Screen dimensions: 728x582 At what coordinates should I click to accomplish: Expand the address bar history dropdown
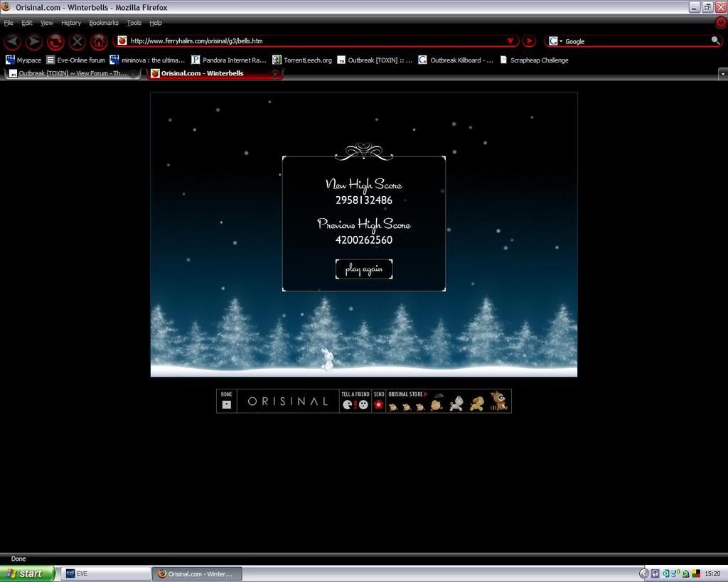click(x=510, y=41)
